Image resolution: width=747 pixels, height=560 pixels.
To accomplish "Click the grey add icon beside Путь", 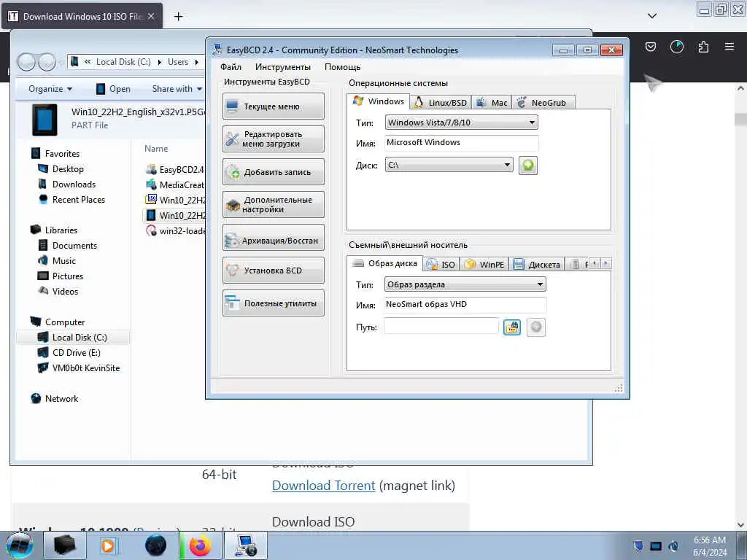I will point(536,327).
